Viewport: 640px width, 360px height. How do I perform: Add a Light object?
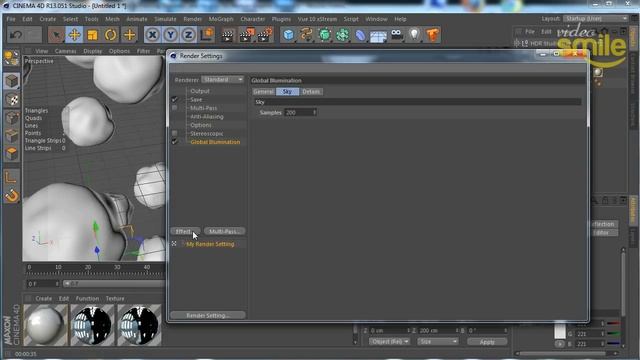click(414, 35)
